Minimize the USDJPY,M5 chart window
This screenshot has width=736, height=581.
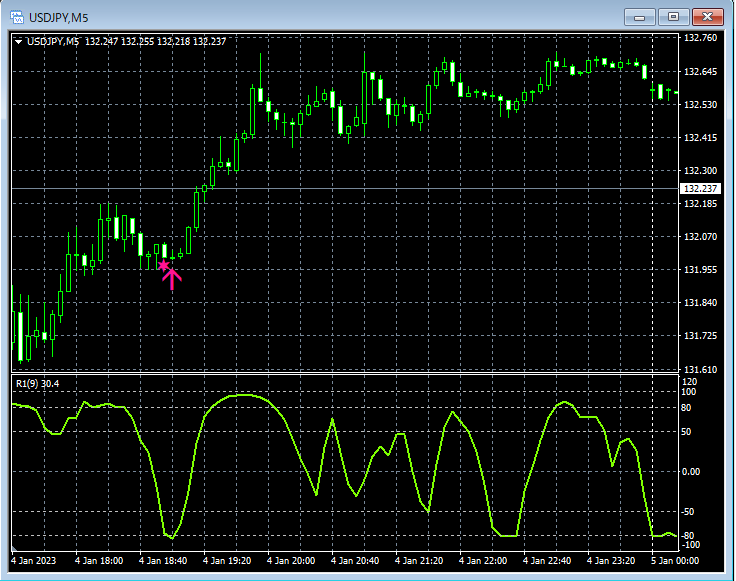click(x=639, y=17)
